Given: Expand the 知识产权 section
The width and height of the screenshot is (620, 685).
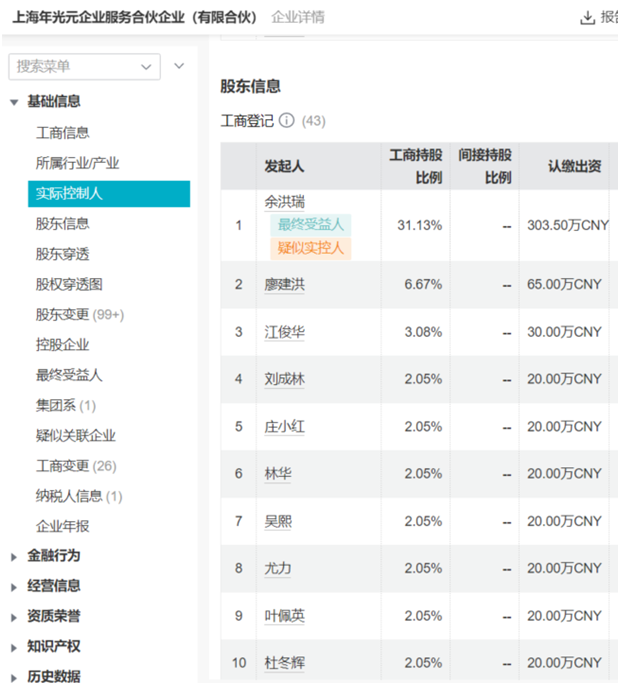Looking at the screenshot, I should 14,647.
